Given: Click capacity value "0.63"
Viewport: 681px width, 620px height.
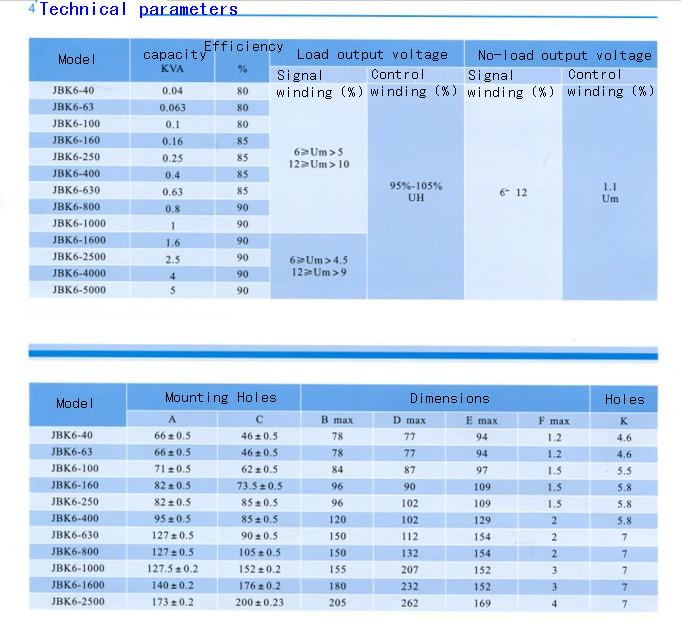Looking at the screenshot, I should click(x=172, y=191).
